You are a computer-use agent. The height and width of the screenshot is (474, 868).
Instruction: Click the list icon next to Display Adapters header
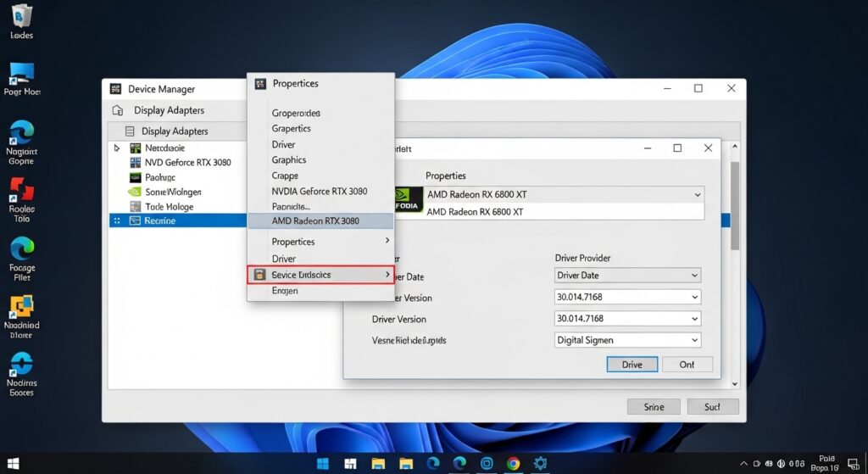(130, 131)
